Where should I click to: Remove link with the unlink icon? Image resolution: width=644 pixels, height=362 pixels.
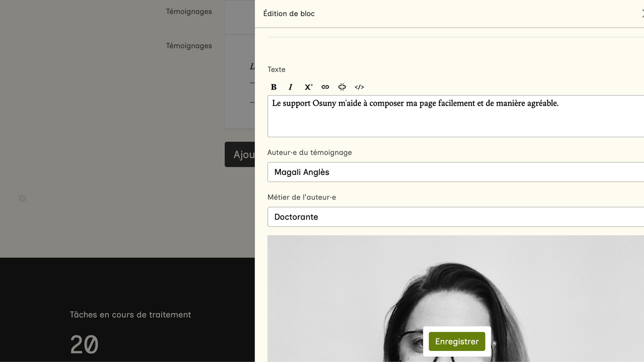tap(342, 87)
